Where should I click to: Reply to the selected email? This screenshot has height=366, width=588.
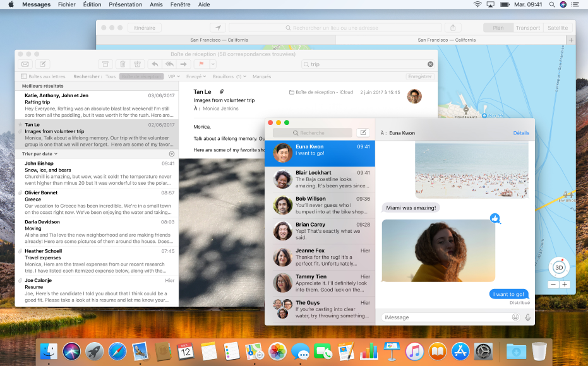click(153, 64)
